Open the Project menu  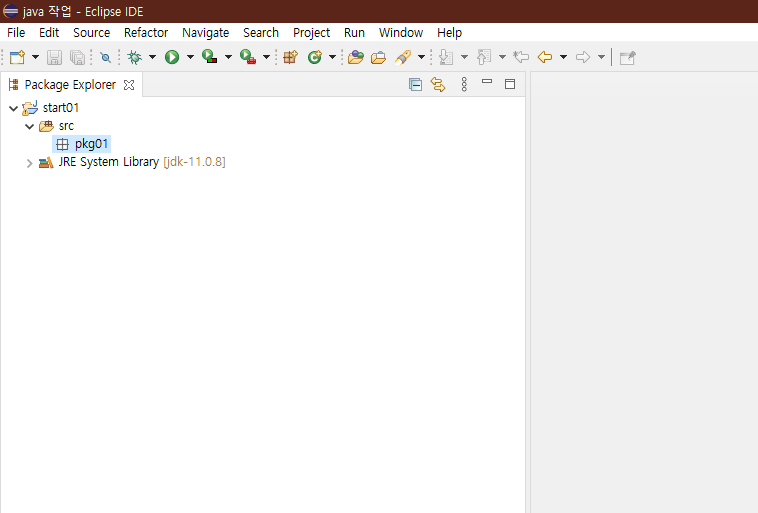tap(311, 32)
